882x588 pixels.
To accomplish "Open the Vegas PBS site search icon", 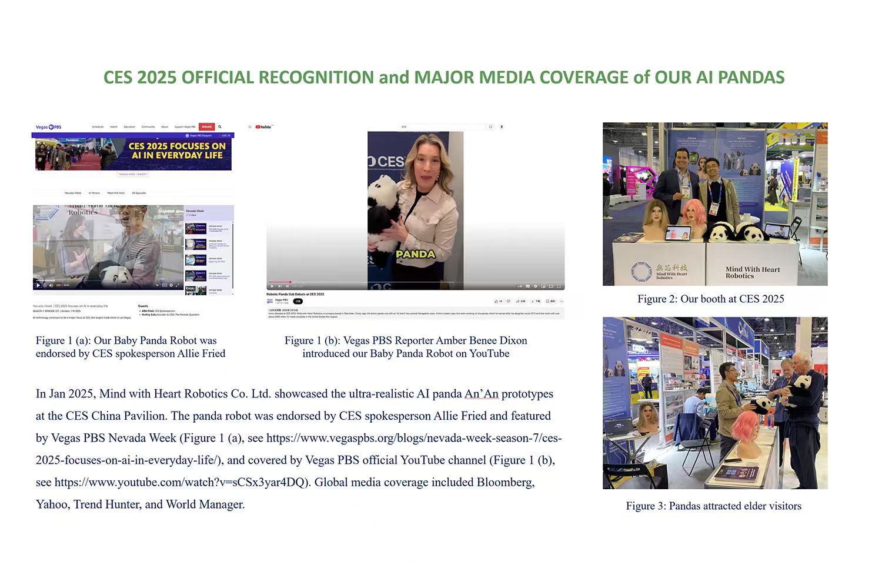I will [x=220, y=127].
